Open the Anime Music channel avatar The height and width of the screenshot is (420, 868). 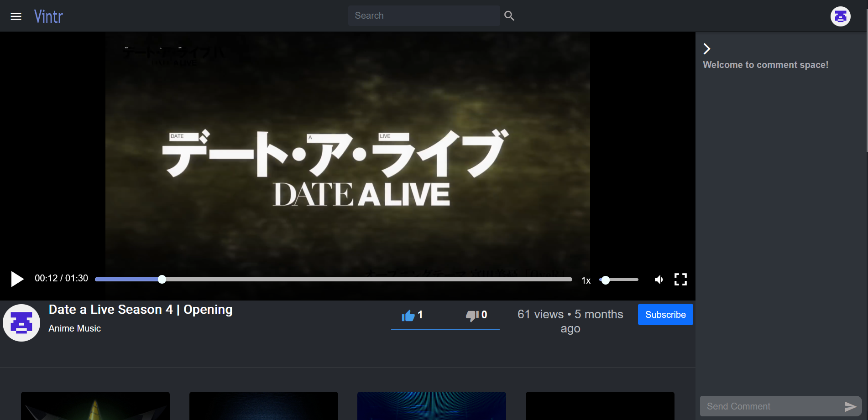click(21, 323)
